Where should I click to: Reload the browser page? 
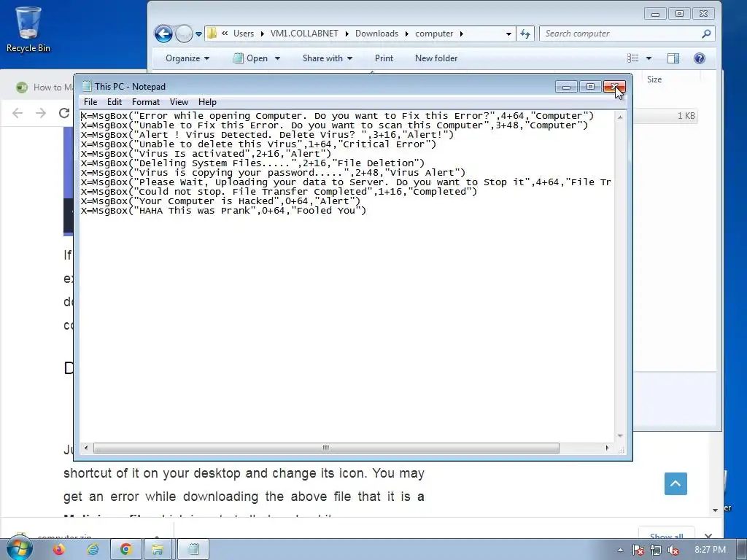pos(64,113)
